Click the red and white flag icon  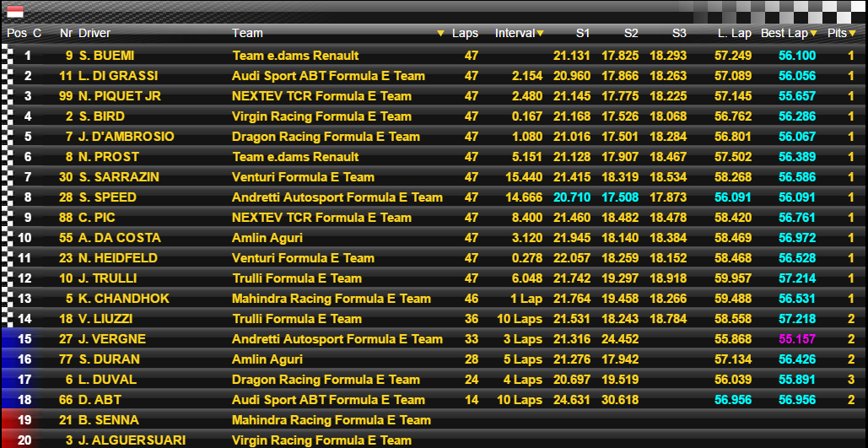[x=15, y=12]
